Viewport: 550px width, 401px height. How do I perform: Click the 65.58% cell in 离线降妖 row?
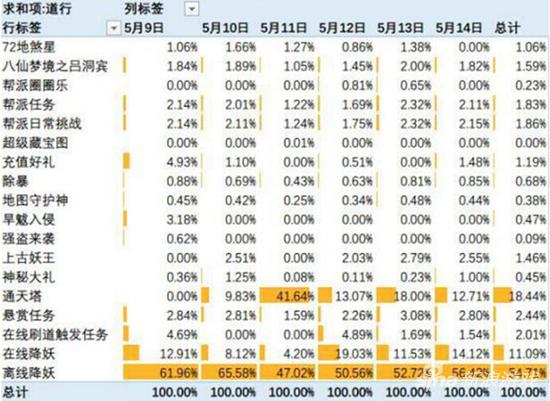(237, 373)
